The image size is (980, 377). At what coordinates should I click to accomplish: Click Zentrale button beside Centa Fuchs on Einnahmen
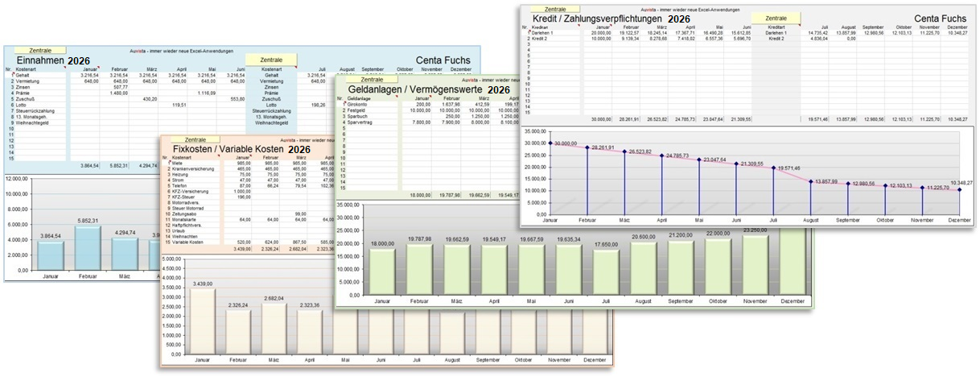[x=271, y=60]
